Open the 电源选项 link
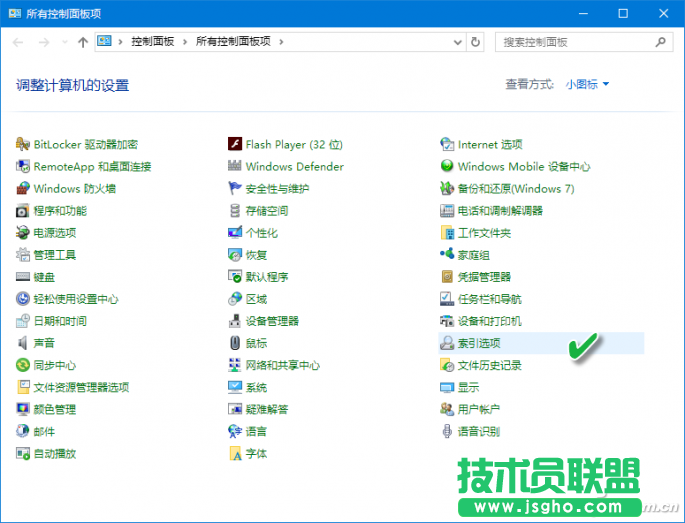This screenshot has width=685, height=523. click(54, 232)
